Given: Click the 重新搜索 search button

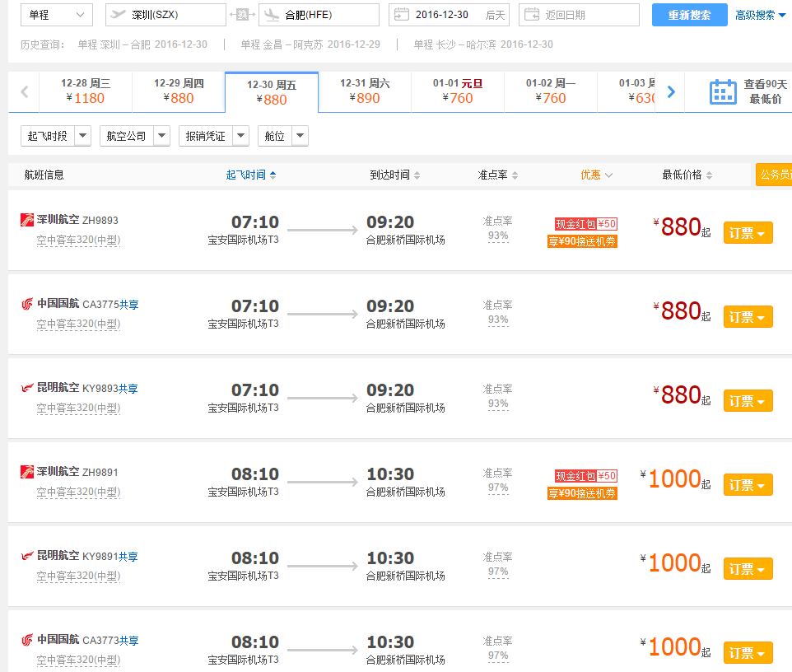Looking at the screenshot, I should pyautogui.click(x=689, y=15).
